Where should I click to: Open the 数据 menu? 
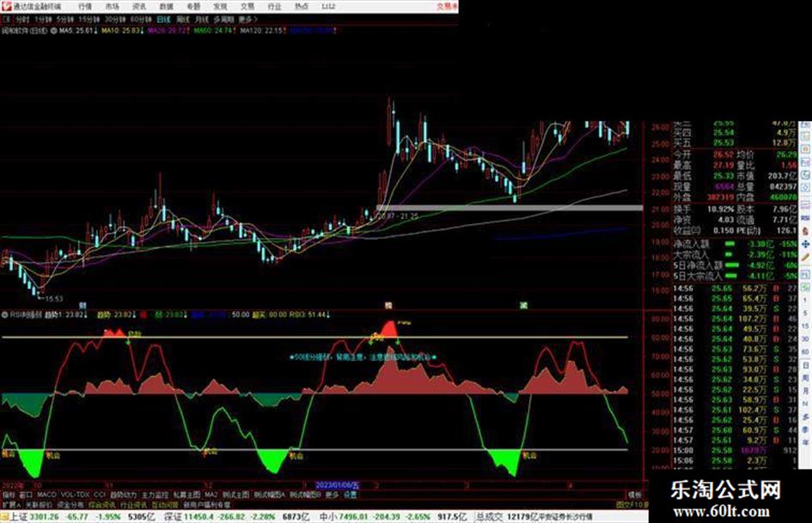click(x=166, y=7)
